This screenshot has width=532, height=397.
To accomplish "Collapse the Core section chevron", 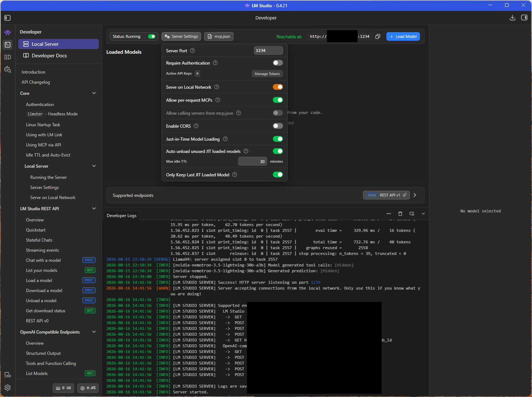I will 94,93.
